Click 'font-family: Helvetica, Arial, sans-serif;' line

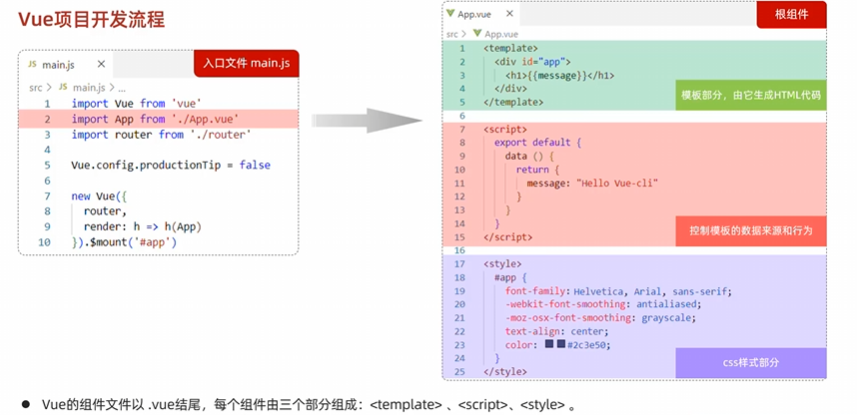[618, 291]
